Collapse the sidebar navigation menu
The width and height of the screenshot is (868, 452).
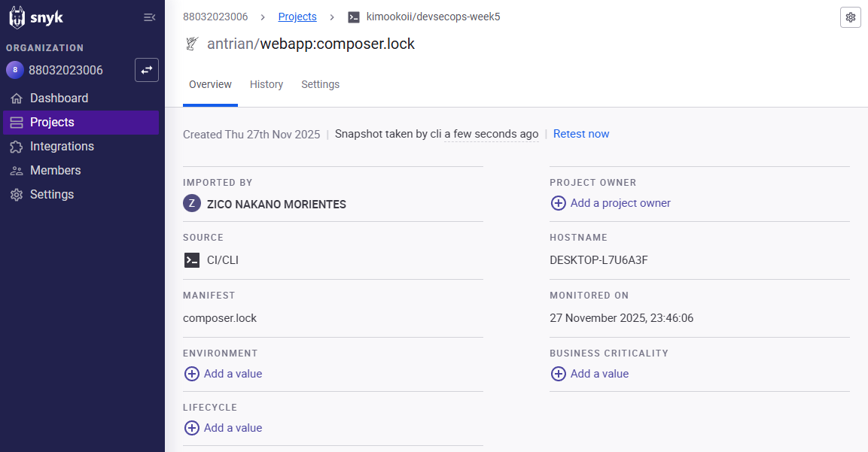[x=149, y=17]
